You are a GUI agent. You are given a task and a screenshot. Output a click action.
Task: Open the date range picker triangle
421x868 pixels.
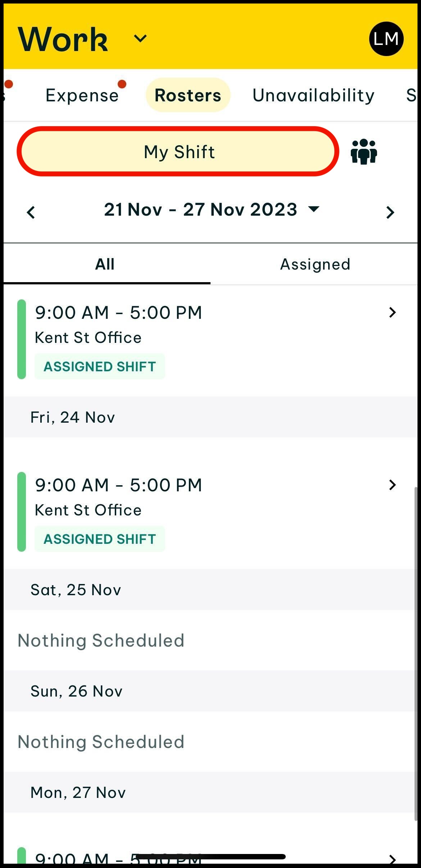[314, 209]
